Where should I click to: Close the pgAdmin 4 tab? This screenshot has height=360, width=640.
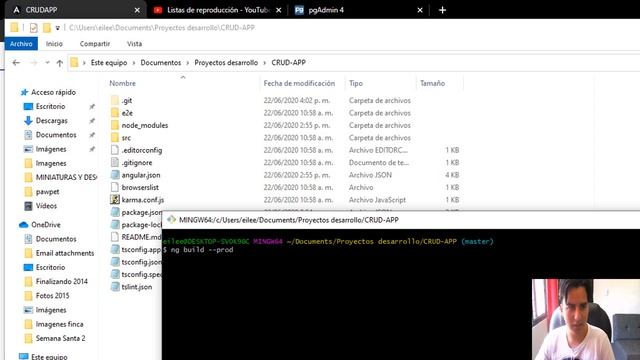click(x=420, y=10)
